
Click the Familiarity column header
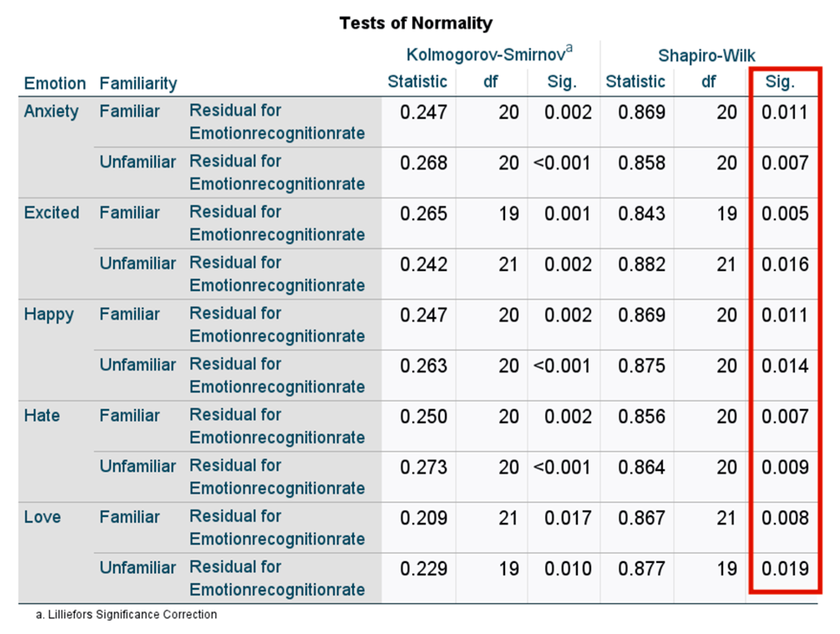pos(138,83)
